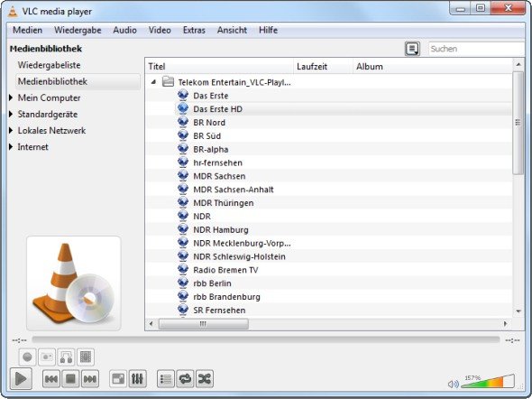Click the VLC cone album art
Image resolution: width=532 pixels, height=399 pixels.
pyautogui.click(x=74, y=283)
